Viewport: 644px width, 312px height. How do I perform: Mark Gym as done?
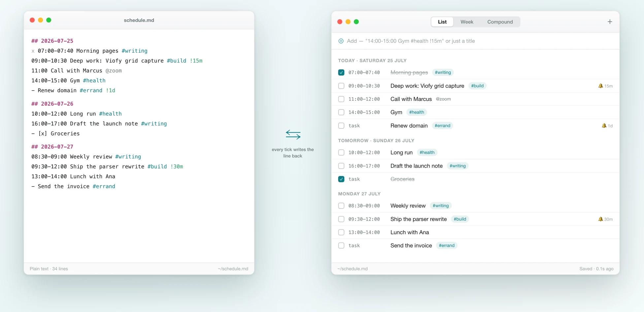click(x=341, y=112)
